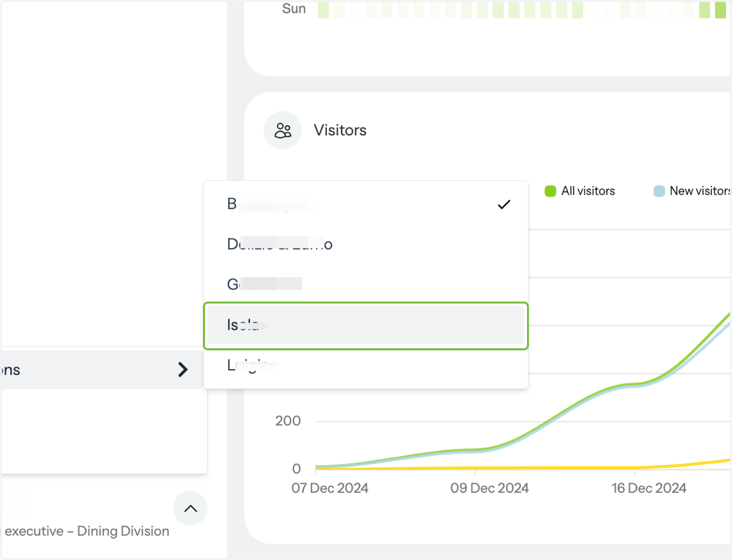Toggle the New visitors legend swatch

[659, 191]
